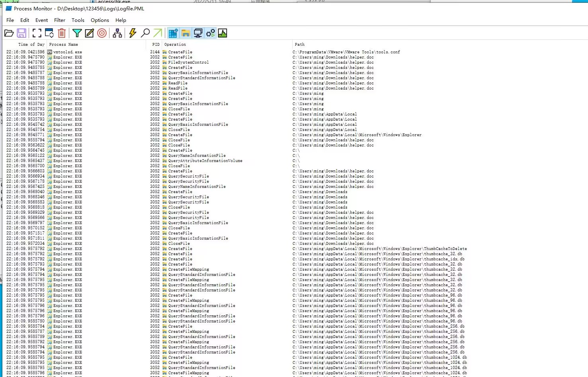This screenshot has width=588, height=377.
Task: Clear events with the trash can icon
Action: [62, 33]
